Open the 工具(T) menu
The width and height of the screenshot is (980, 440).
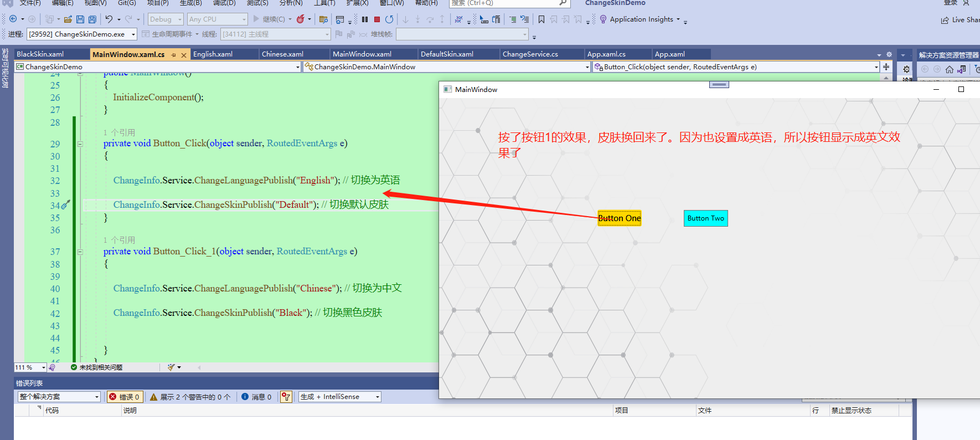click(324, 3)
